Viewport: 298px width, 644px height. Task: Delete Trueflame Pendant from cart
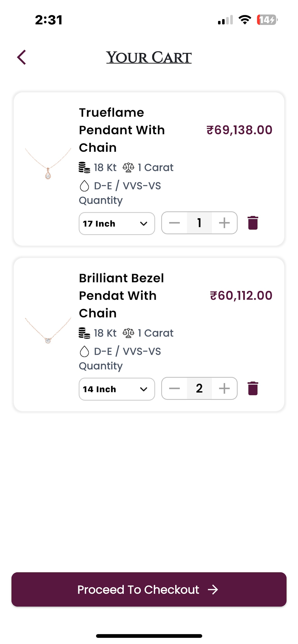(253, 223)
